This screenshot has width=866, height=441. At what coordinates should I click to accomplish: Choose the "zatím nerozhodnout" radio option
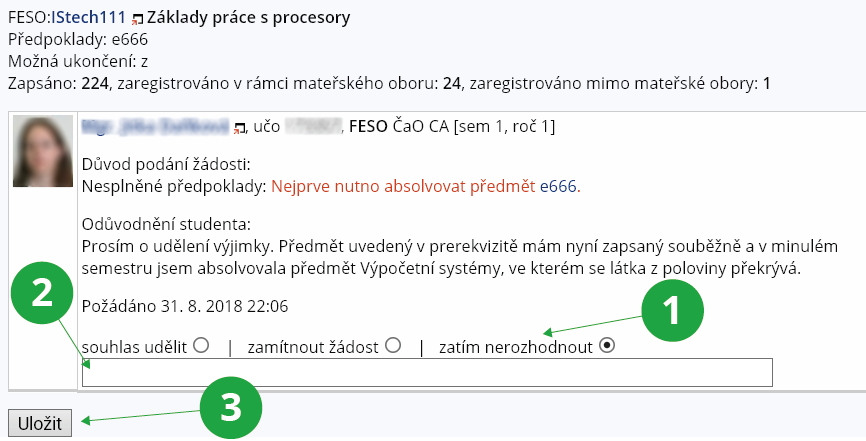pyautogui.click(x=607, y=346)
